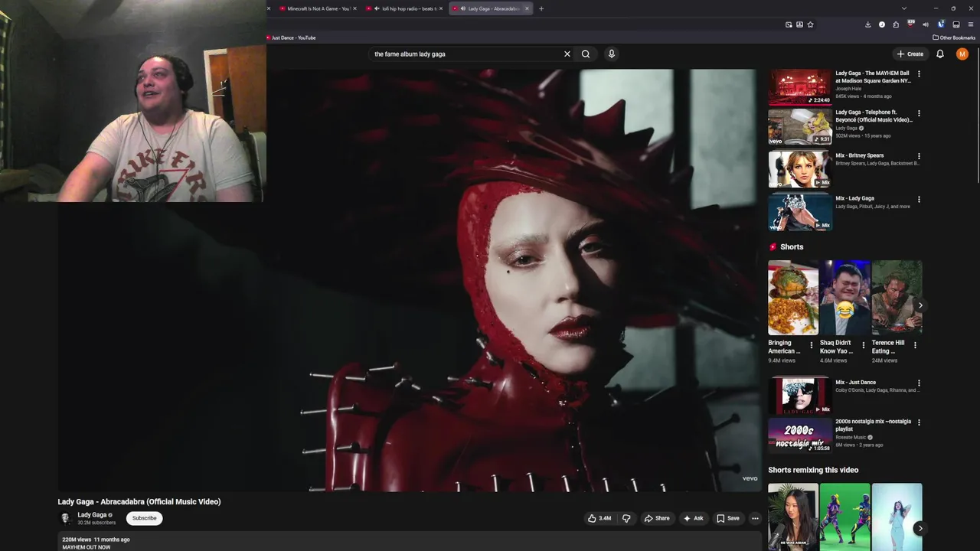Open first remix short with woman thumbnail
980x551 pixels.
793,517
